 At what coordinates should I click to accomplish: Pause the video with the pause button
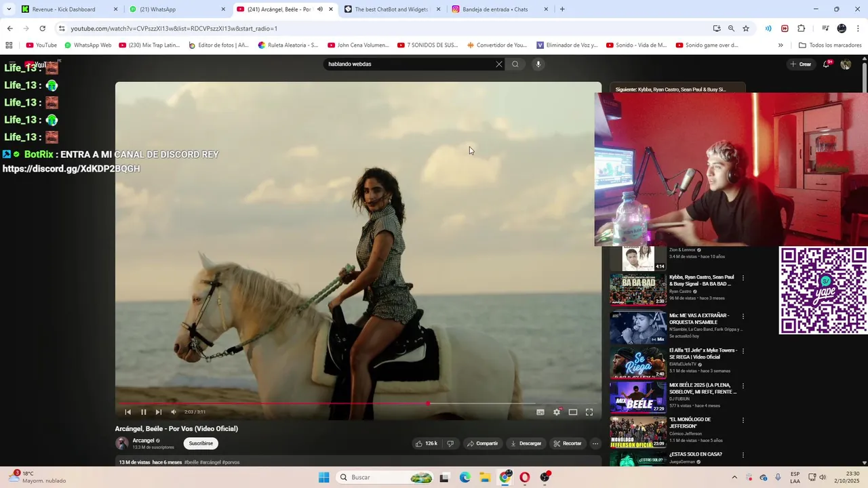click(143, 412)
